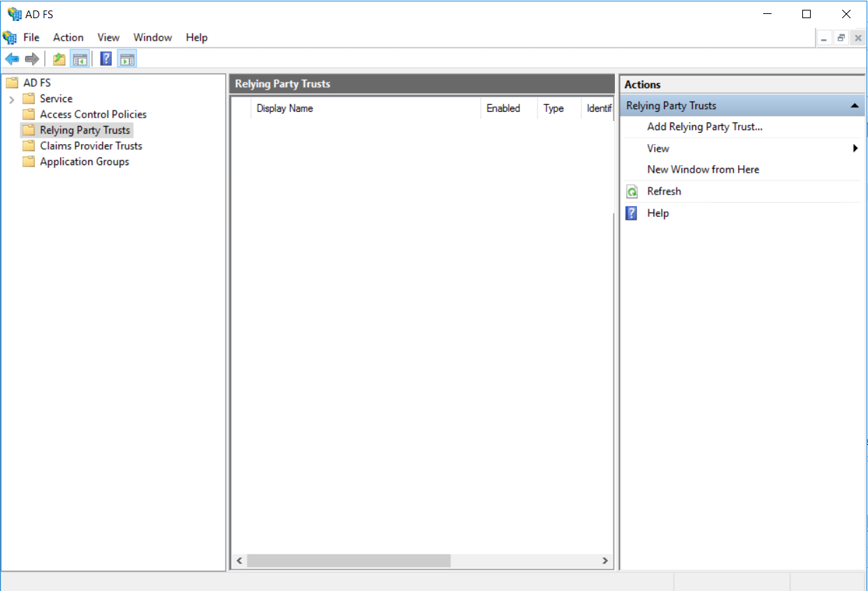Click the horizontal scrollbar right arrow
The width and height of the screenshot is (868, 591).
coord(605,561)
